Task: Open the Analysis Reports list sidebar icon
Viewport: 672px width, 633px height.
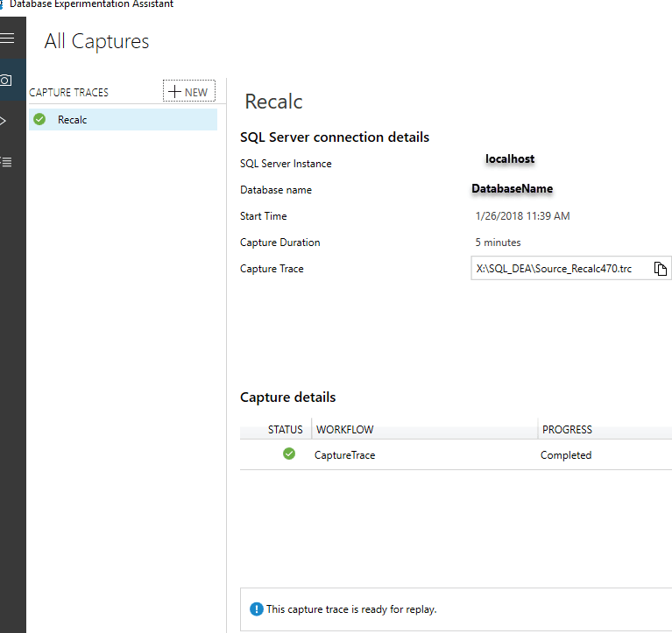Action: coord(7,161)
